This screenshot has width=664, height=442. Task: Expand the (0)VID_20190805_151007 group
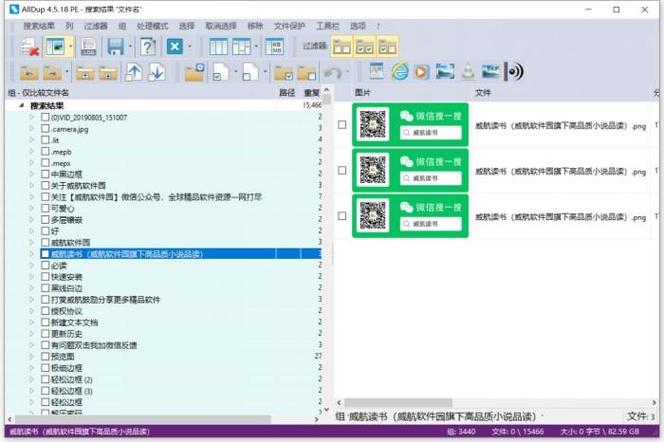tap(32, 117)
